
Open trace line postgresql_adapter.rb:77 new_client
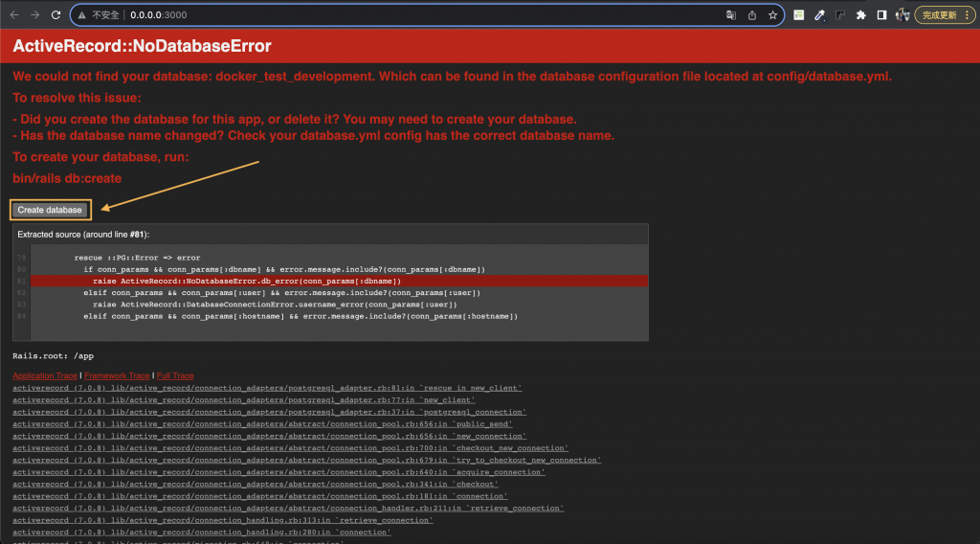pyautogui.click(x=244, y=400)
